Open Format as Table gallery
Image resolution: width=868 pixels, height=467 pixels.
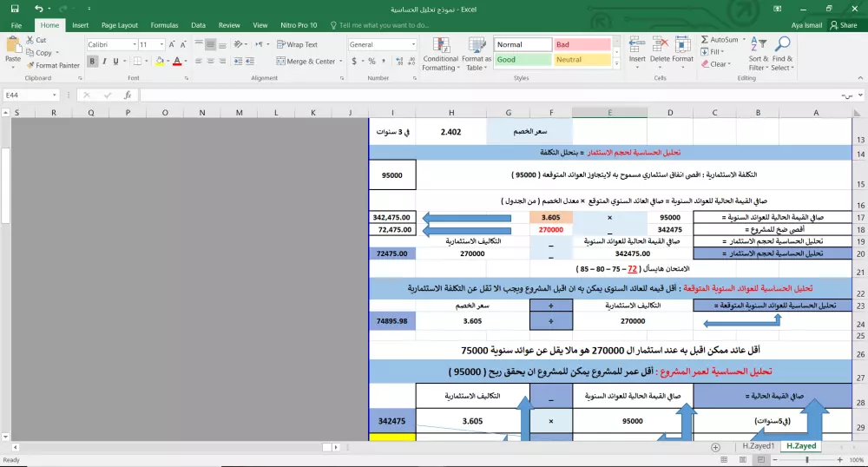point(476,54)
